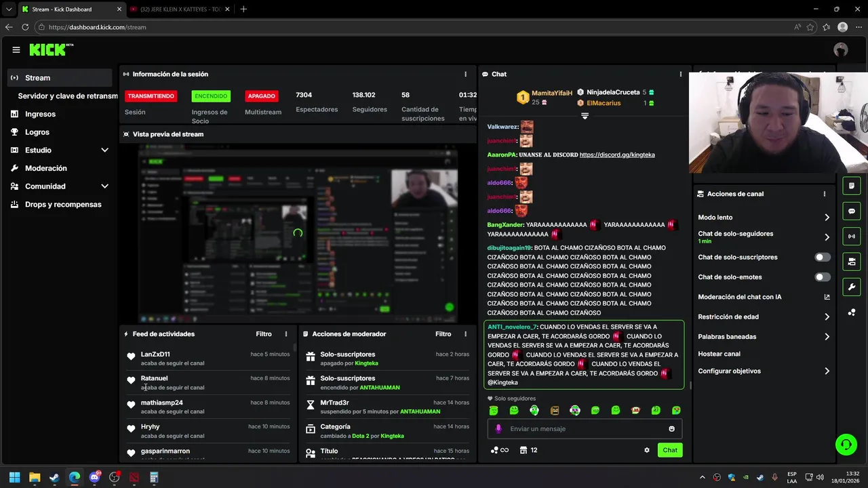Click the broadcast signal icon in right rail

[x=852, y=237]
